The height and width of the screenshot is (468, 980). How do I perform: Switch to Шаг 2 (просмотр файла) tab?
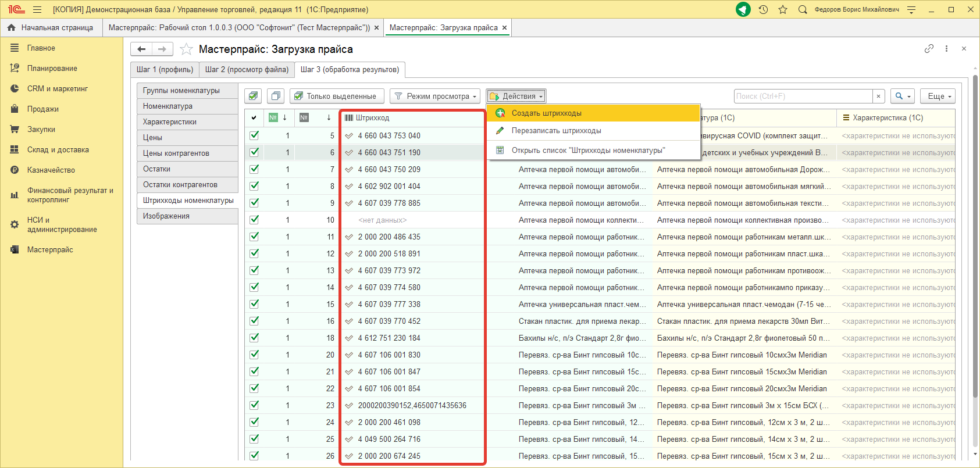(x=247, y=69)
